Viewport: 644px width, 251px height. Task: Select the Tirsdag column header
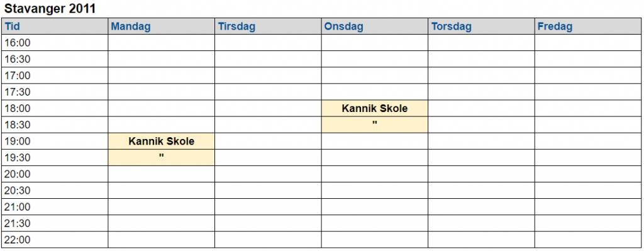268,26
